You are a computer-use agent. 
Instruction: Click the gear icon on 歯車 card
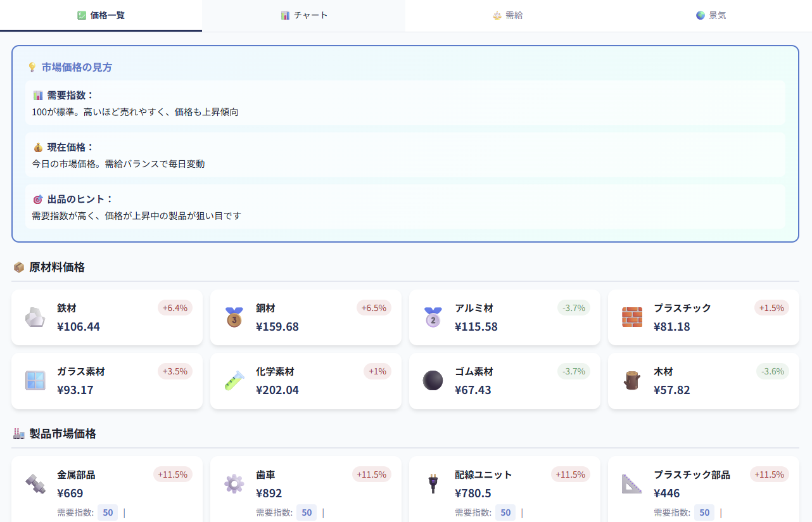point(234,484)
